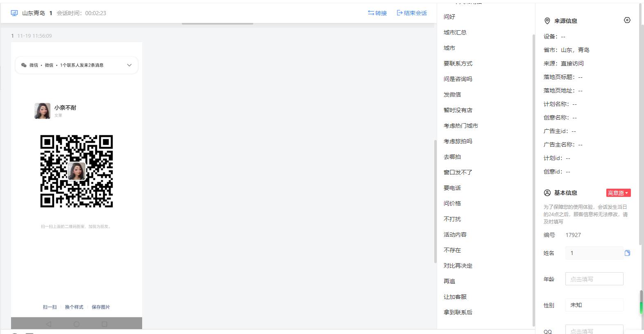Select the 让加客服 quick reply

[455, 297]
